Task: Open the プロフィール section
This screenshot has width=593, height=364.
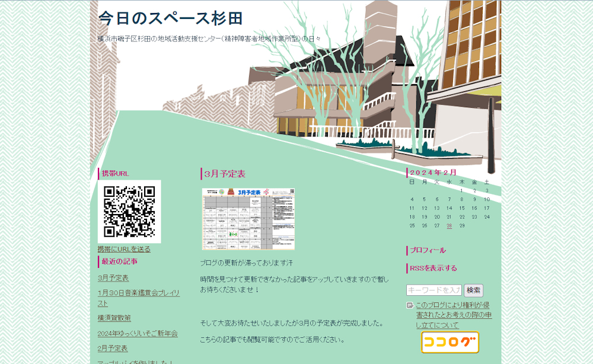Action: [428, 250]
